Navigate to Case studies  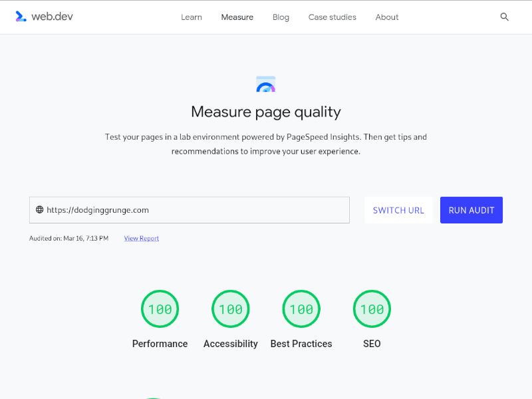point(332,17)
